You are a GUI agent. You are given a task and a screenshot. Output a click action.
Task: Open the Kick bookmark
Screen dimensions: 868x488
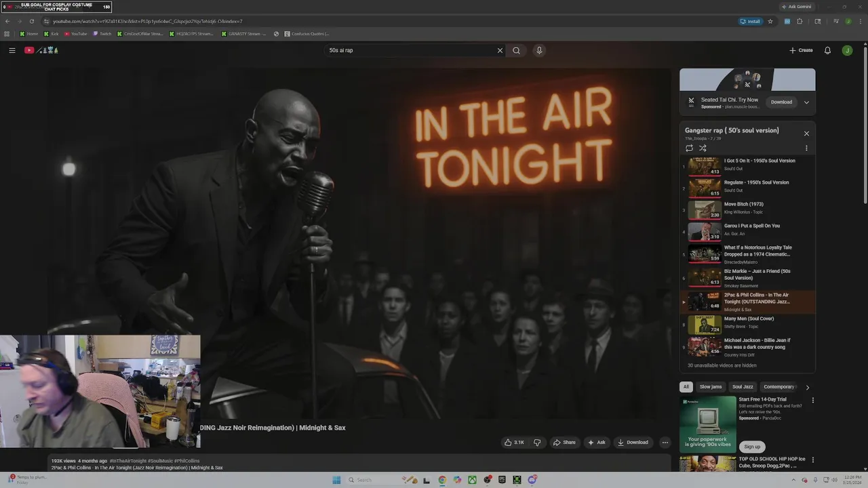52,33
